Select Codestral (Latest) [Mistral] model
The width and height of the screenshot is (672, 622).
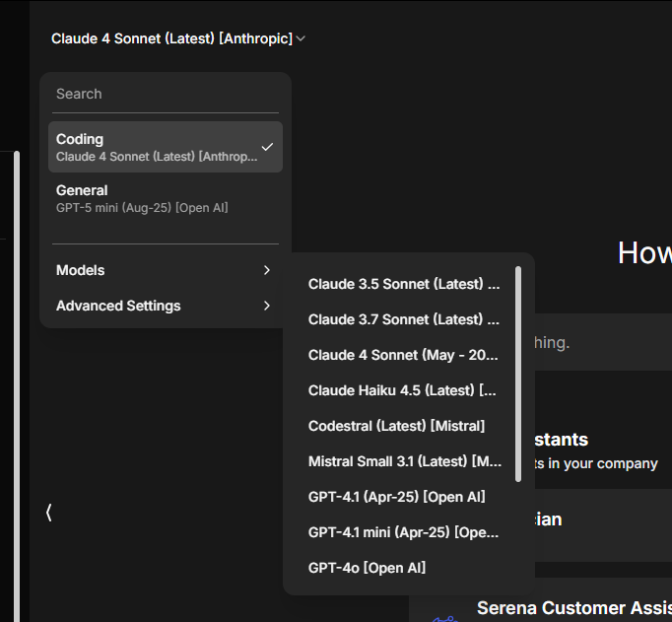(x=396, y=426)
